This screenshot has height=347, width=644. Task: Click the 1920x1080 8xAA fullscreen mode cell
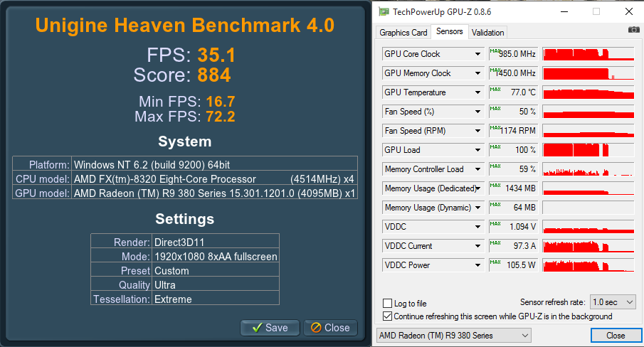(x=216, y=257)
